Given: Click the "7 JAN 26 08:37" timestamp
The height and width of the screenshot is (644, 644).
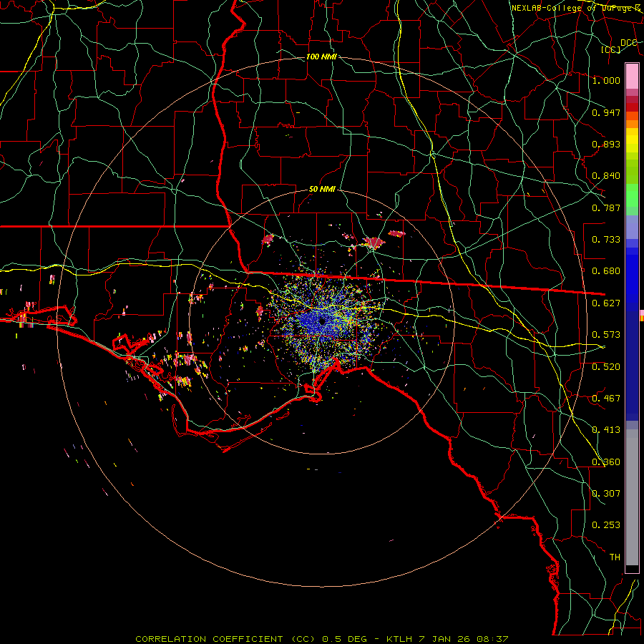Looking at the screenshot, I should pyautogui.click(x=463, y=639).
